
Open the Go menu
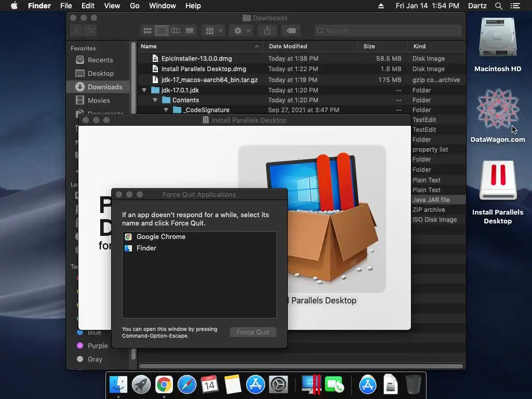coord(135,6)
